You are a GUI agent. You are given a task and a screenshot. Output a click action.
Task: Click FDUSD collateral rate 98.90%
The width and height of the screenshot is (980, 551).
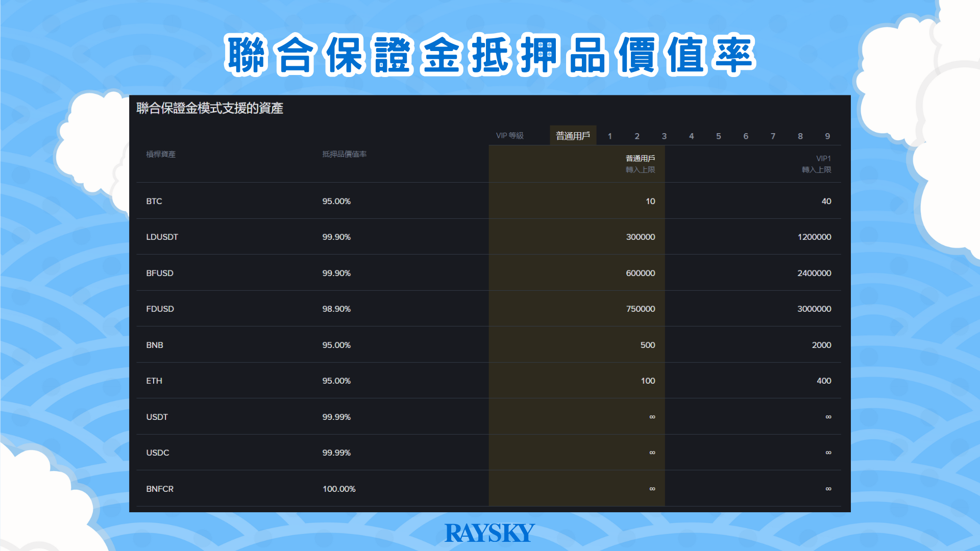tap(336, 309)
